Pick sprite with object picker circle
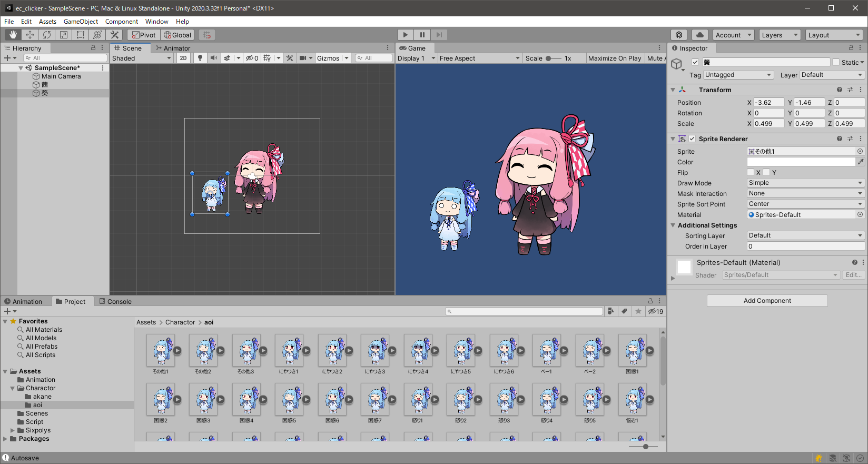The width and height of the screenshot is (868, 464). (860, 151)
